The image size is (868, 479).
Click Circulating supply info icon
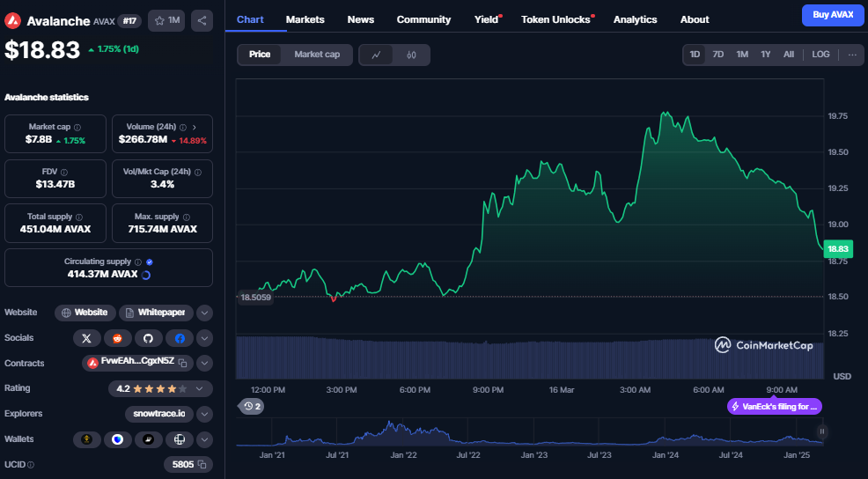[138, 262]
